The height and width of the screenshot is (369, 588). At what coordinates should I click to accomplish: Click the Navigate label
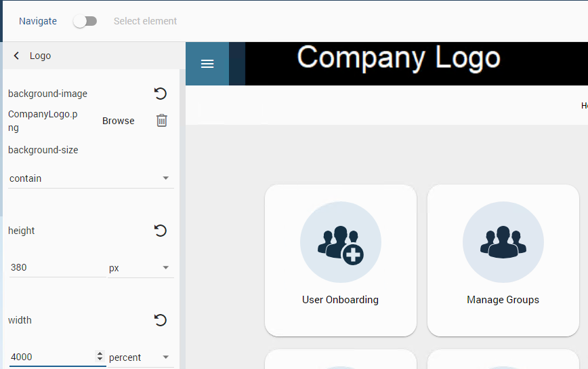click(38, 21)
